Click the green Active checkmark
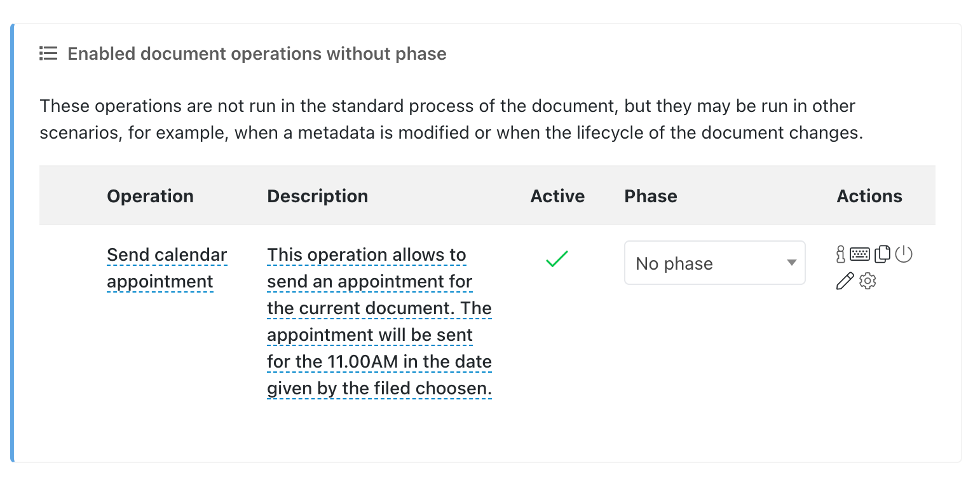Viewport: 980px width, 477px height. pyautogui.click(x=557, y=259)
